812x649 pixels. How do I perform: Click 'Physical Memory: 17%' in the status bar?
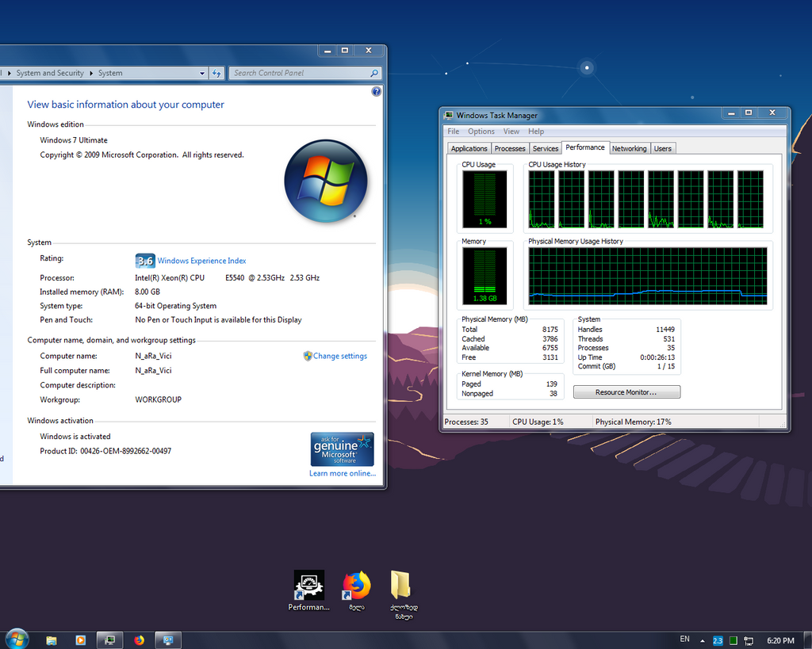pyautogui.click(x=634, y=422)
